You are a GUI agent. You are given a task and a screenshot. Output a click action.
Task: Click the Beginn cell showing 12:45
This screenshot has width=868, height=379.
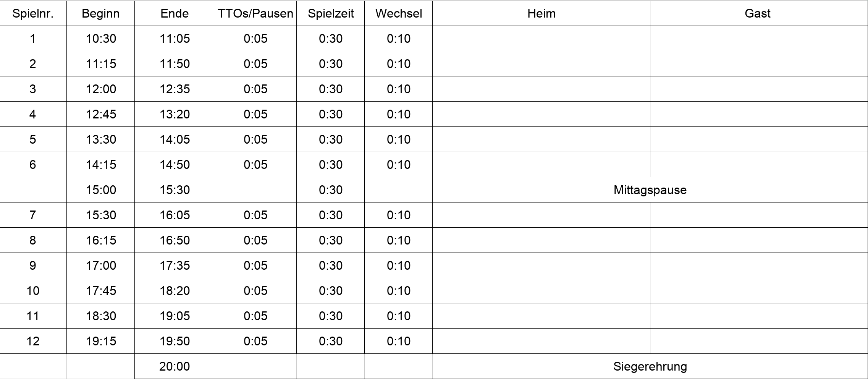click(x=101, y=114)
